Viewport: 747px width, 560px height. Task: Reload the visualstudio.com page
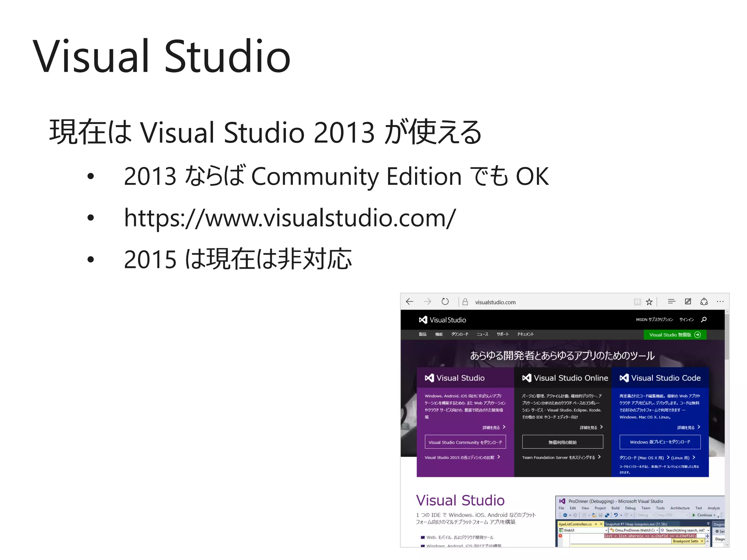click(445, 302)
